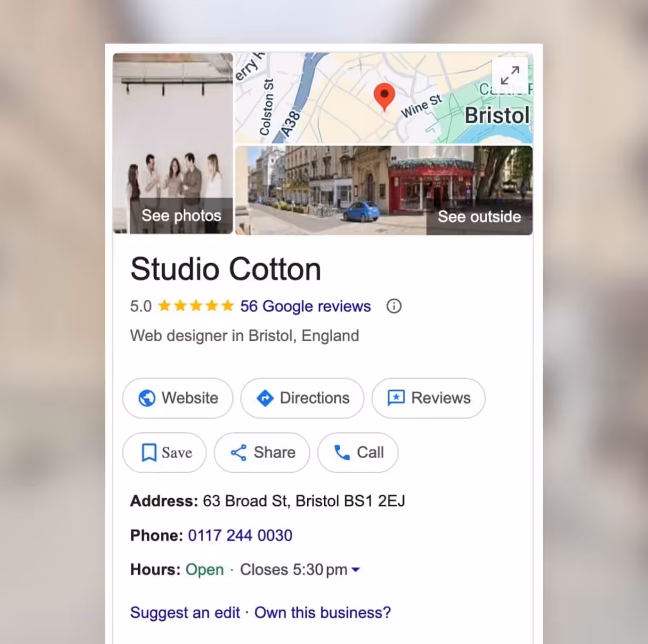The image size is (648, 644).
Task: Click the 5.0 rating number
Action: point(141,306)
